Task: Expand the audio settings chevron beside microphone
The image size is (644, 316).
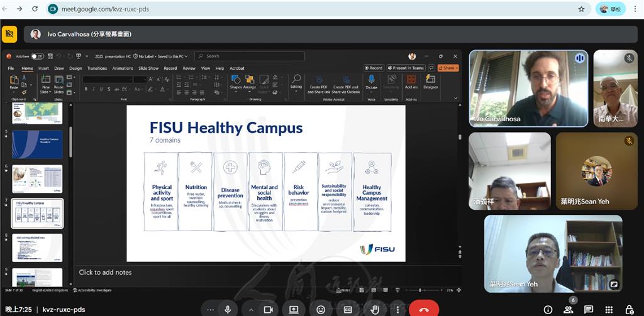Action: 252,310
